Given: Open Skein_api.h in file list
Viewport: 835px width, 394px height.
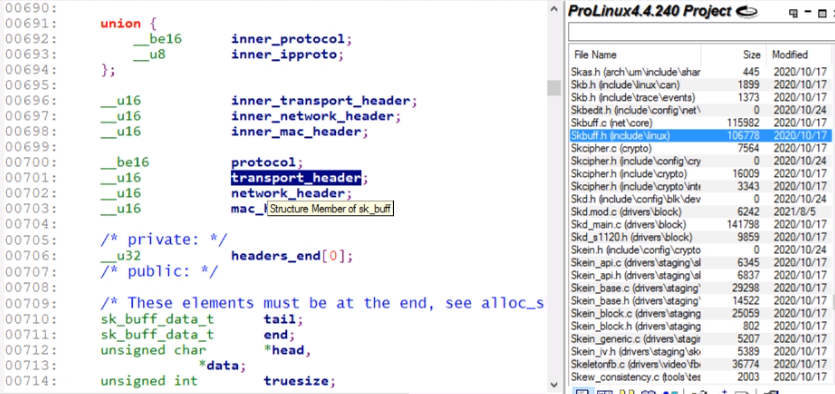Looking at the screenshot, I should click(700, 275).
